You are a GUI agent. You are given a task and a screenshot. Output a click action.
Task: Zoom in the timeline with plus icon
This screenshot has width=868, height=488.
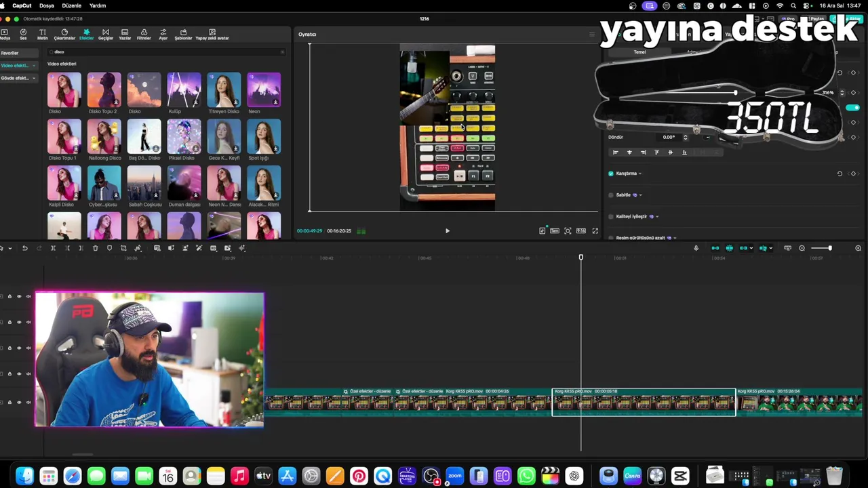click(x=858, y=248)
